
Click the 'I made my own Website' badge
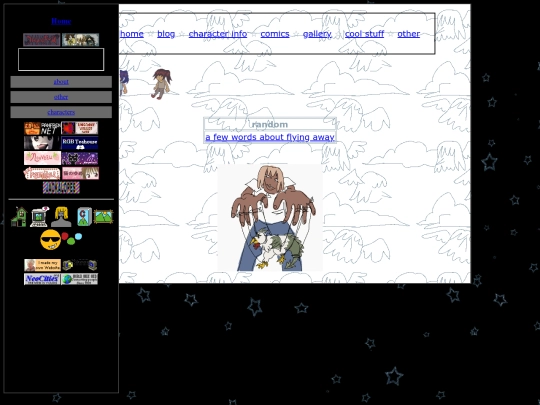click(42, 265)
